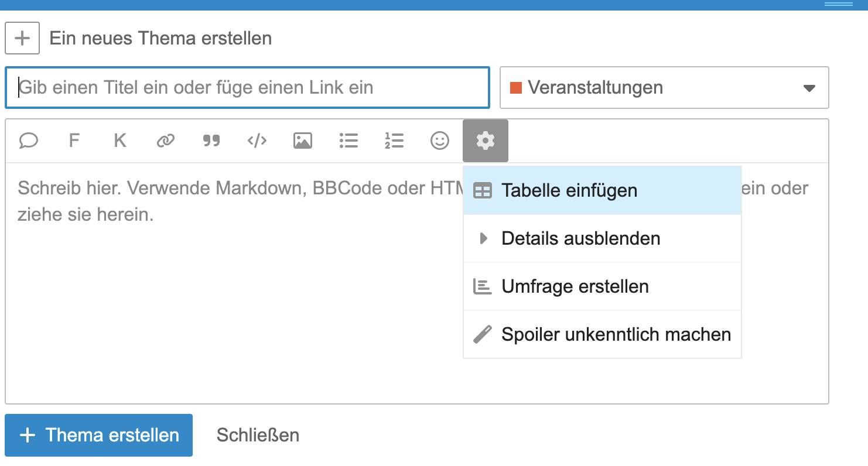868x466 pixels.
Task: Select Tabelle einfügen from the menu
Action: [x=602, y=191]
